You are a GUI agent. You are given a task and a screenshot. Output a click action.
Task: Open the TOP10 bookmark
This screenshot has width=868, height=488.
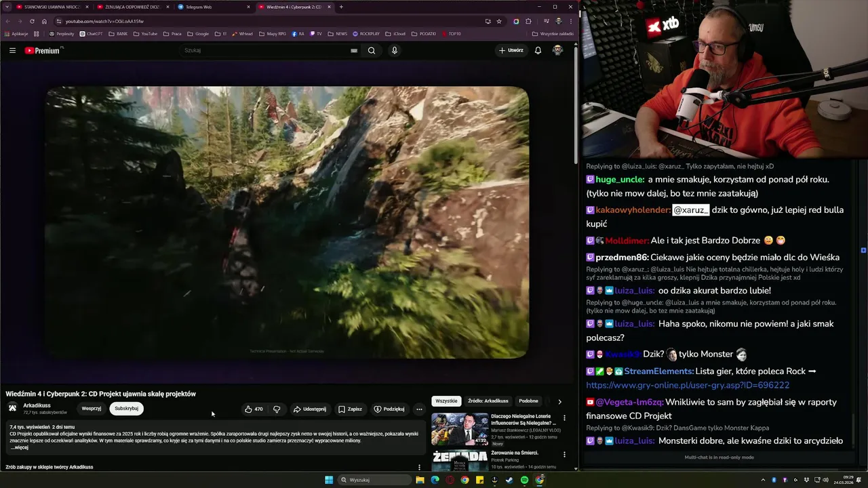pyautogui.click(x=451, y=33)
